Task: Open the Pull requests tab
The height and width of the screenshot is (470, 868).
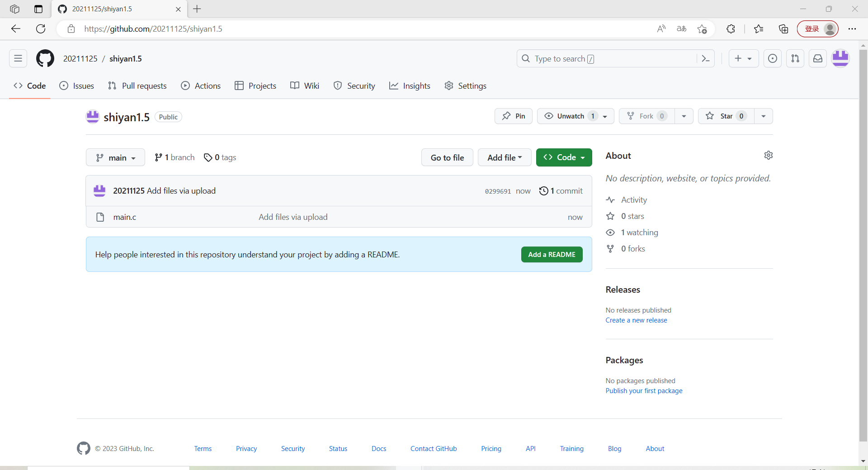Action: pos(137,85)
